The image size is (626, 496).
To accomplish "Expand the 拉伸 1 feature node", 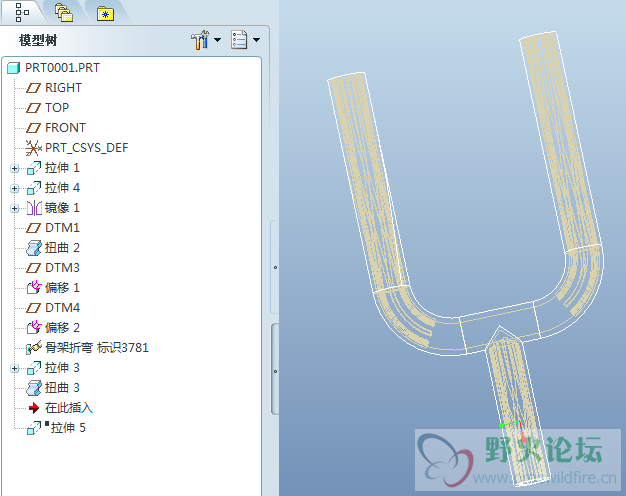I will click(x=14, y=169).
